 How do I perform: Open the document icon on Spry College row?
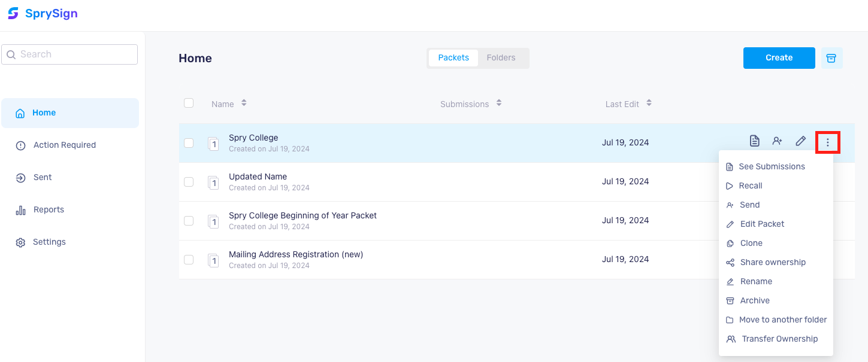tap(755, 141)
